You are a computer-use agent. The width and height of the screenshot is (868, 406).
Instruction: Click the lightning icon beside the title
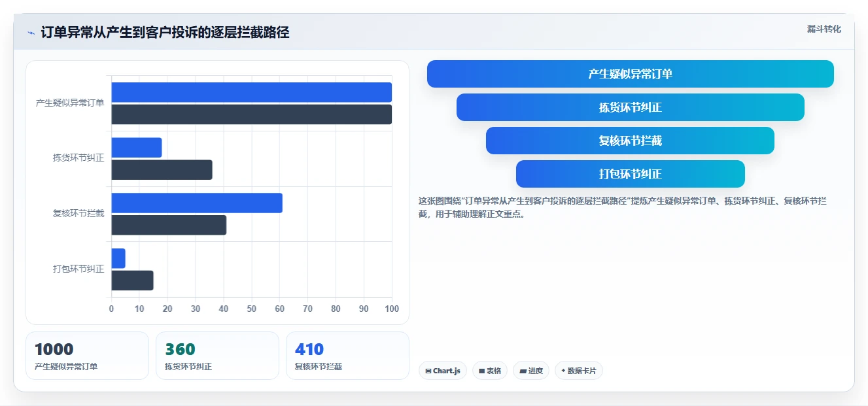(31, 33)
